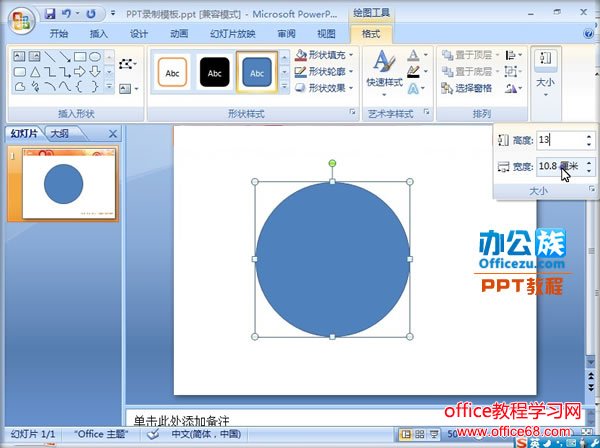Select the oval shape in gallery
Image resolution: width=600 pixels, height=448 pixels.
point(95,57)
